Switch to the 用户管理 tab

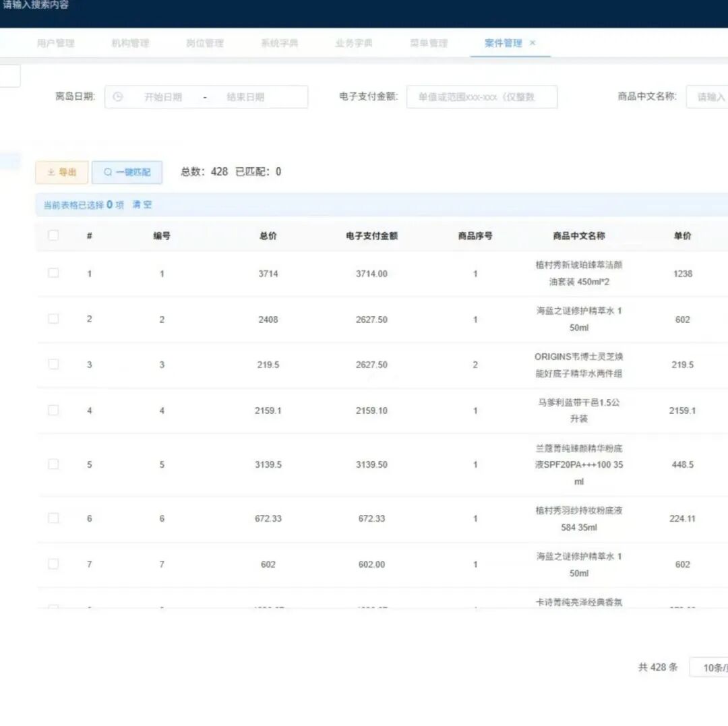[55, 43]
